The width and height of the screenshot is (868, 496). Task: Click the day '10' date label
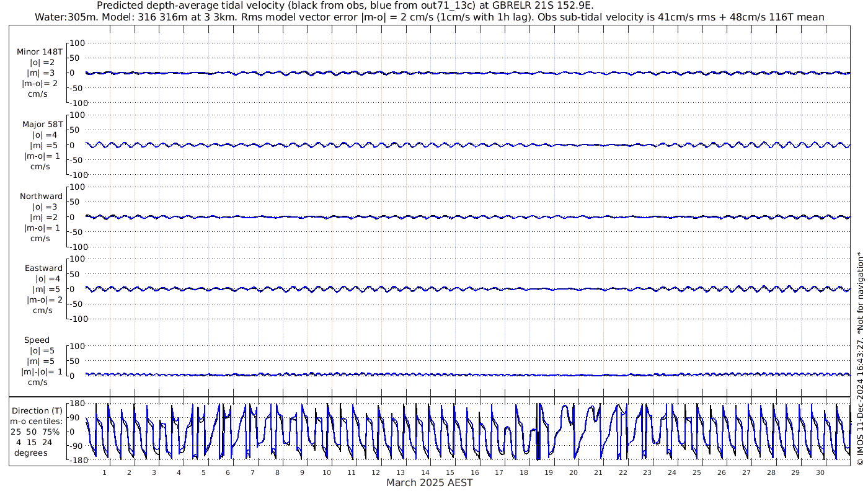(327, 472)
